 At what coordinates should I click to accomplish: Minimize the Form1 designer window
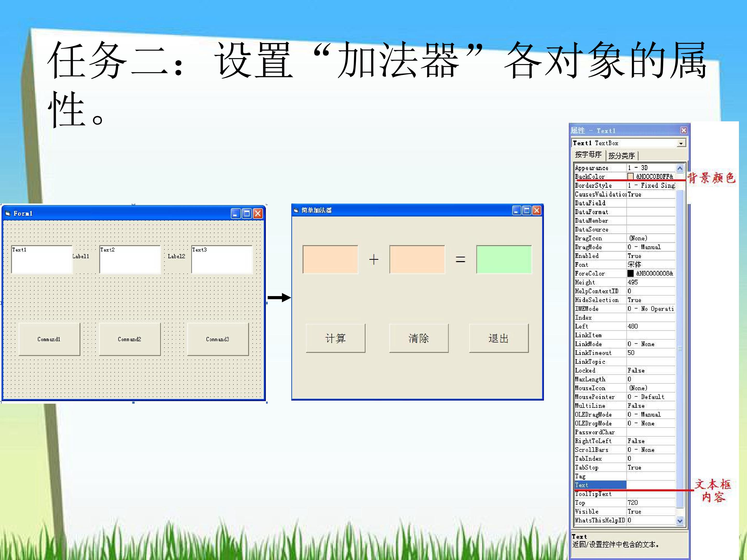coord(236,213)
